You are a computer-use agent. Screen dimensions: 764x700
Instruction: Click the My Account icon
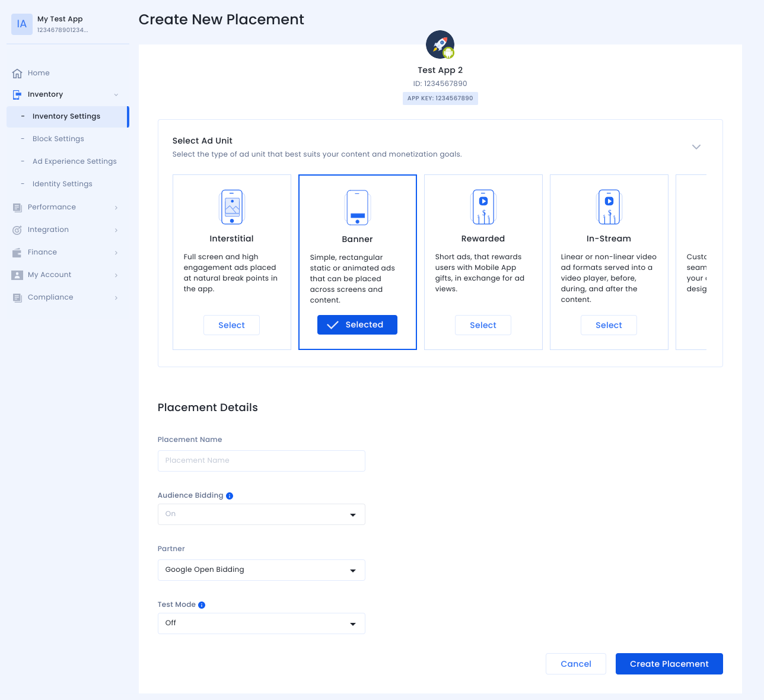[x=17, y=275]
